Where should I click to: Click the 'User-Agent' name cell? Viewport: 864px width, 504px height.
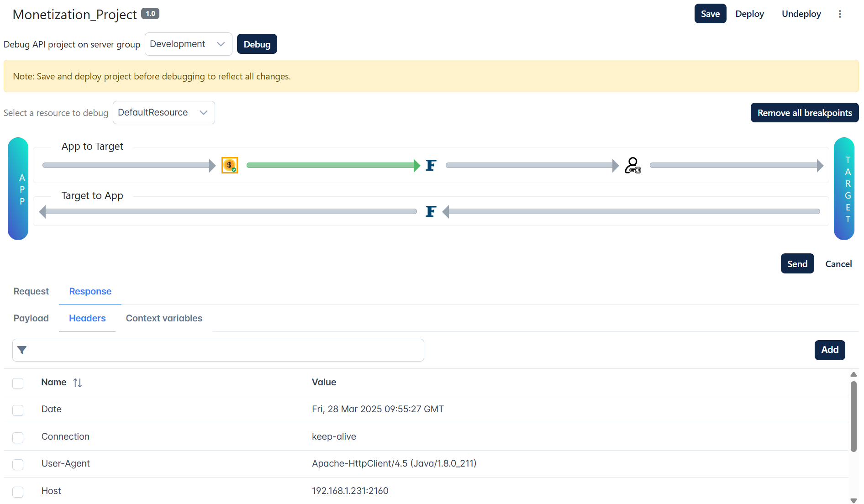tap(65, 463)
